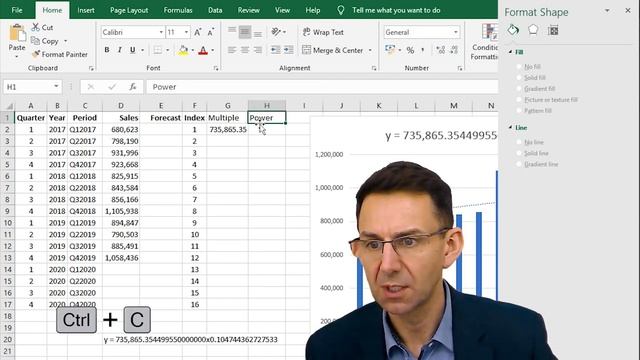
Task: Select the No fill radio option
Action: coord(519,67)
